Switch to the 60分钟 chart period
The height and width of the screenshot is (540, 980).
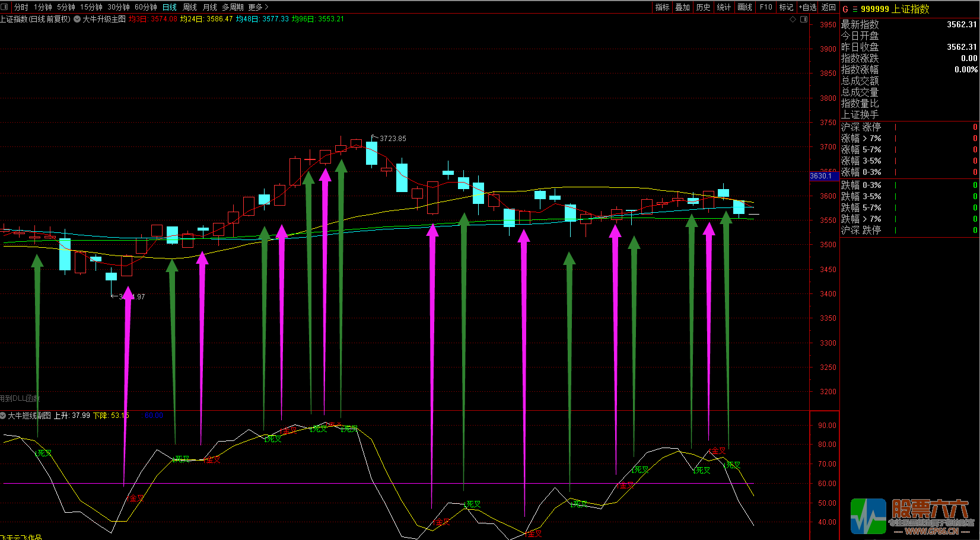click(146, 7)
